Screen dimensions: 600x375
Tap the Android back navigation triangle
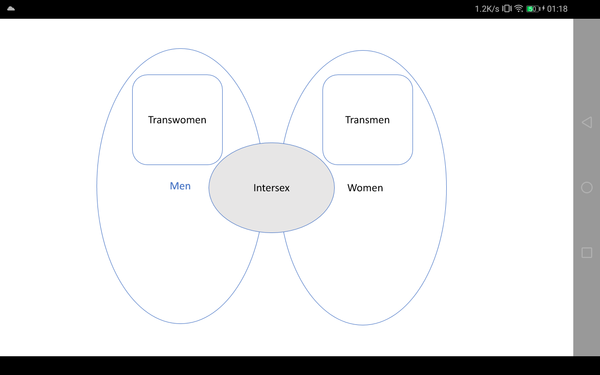[x=587, y=122]
